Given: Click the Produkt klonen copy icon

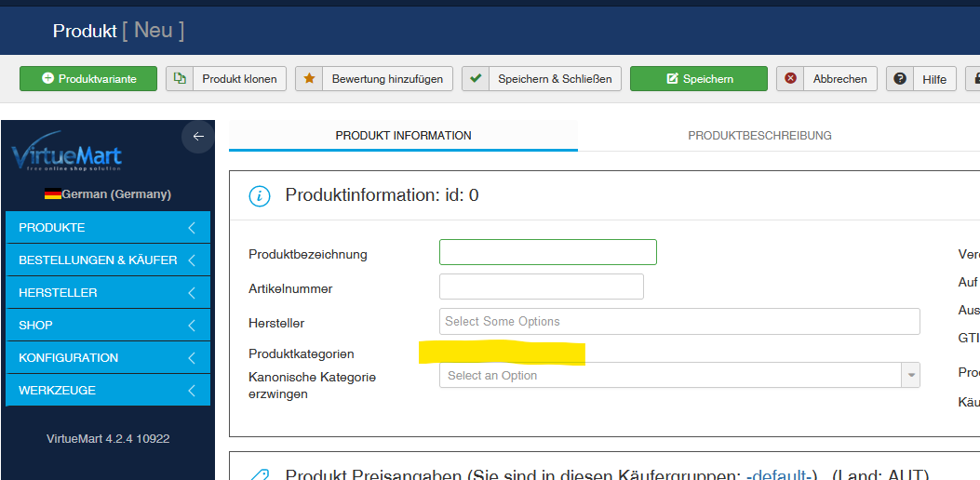Looking at the screenshot, I should (180, 79).
